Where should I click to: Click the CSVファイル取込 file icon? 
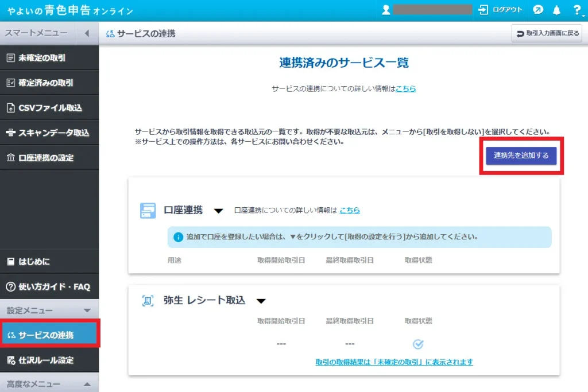point(11,108)
